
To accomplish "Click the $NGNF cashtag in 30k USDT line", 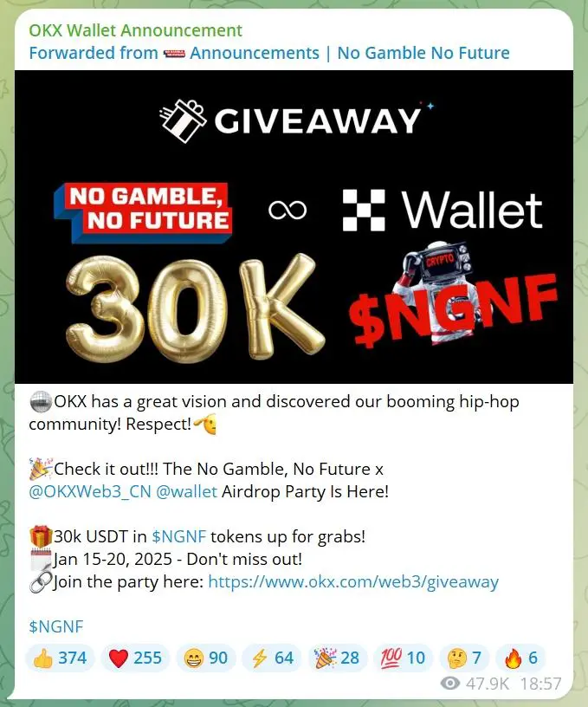I will click(x=179, y=536).
